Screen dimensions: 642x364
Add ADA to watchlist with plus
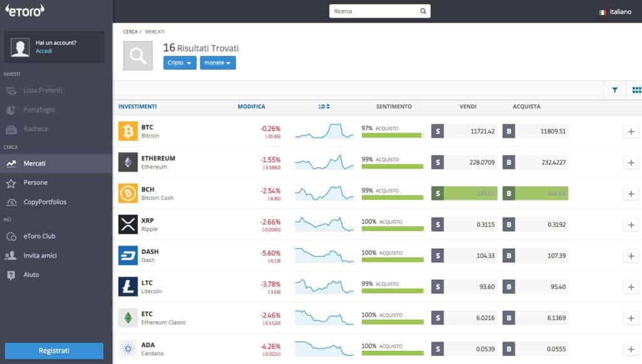point(631,349)
